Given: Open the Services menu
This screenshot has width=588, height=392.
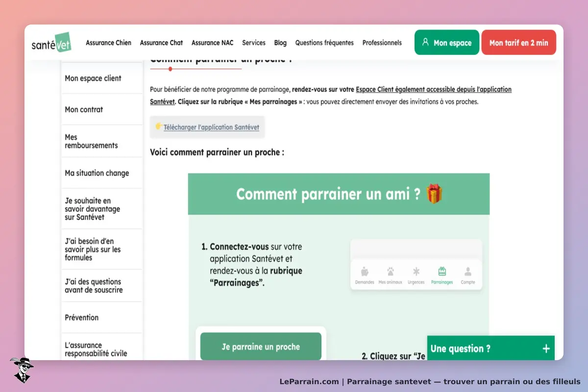Looking at the screenshot, I should point(254,43).
